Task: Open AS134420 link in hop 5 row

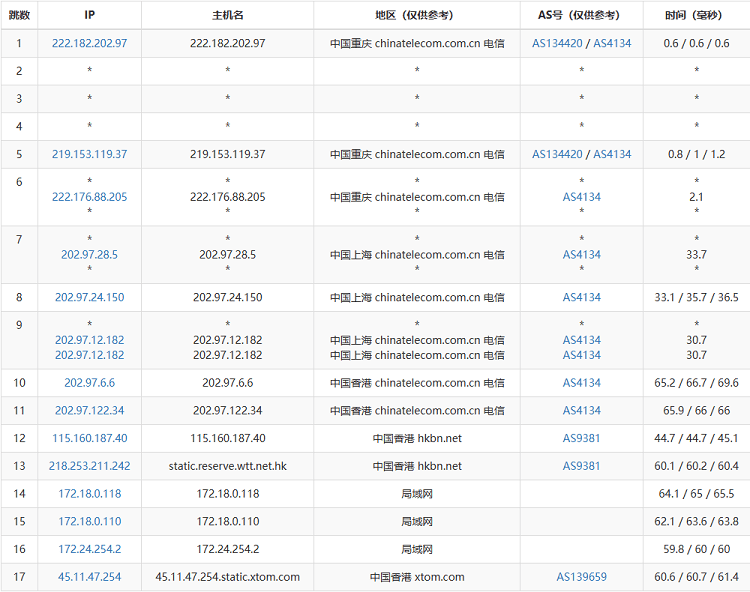Action: [x=557, y=154]
